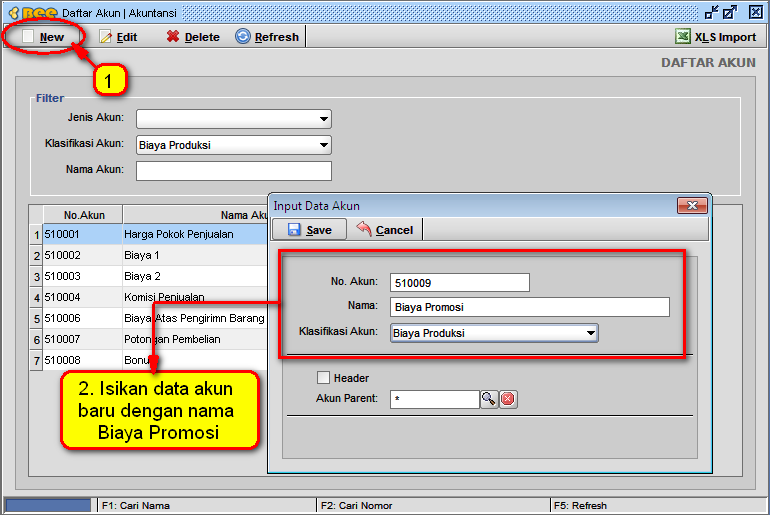Viewport: 770px width, 515px height.
Task: Click the New toolbar button
Action: (x=44, y=37)
